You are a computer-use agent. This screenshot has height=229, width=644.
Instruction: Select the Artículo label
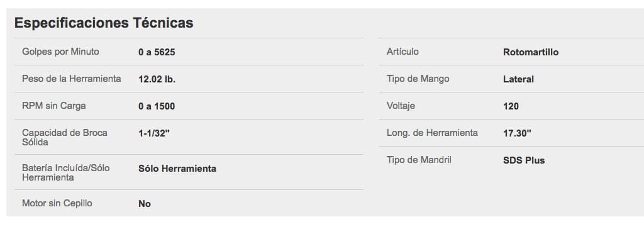coord(402,52)
